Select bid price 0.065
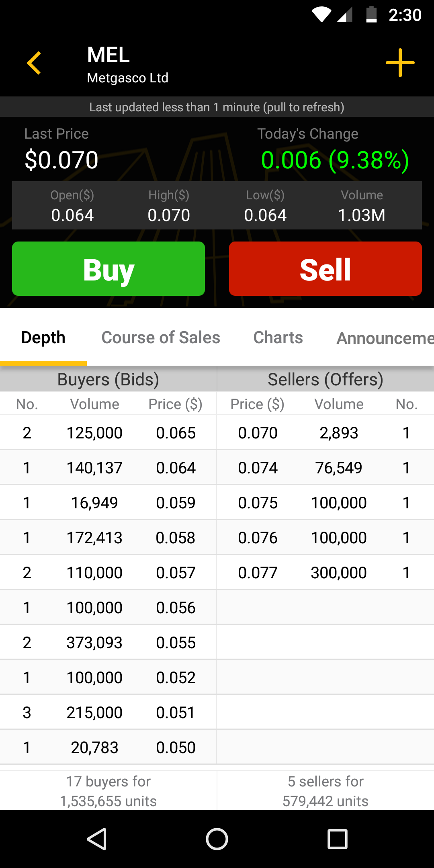 [x=176, y=433]
